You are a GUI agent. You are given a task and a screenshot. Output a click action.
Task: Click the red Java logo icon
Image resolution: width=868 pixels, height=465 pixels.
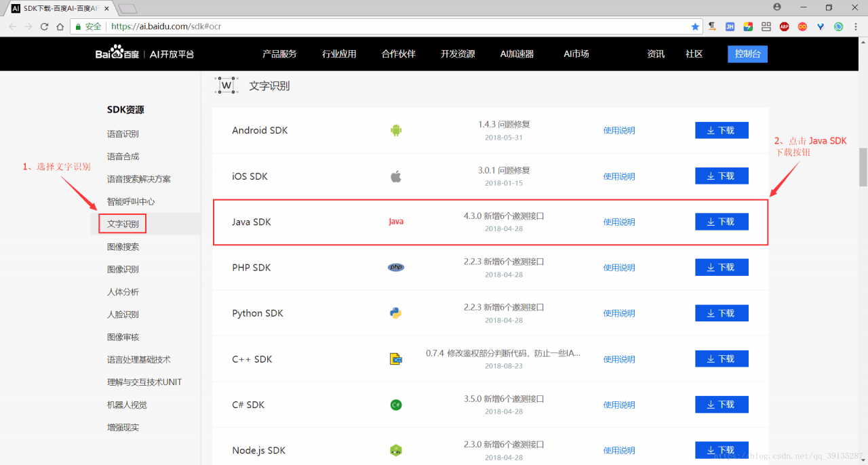click(396, 222)
